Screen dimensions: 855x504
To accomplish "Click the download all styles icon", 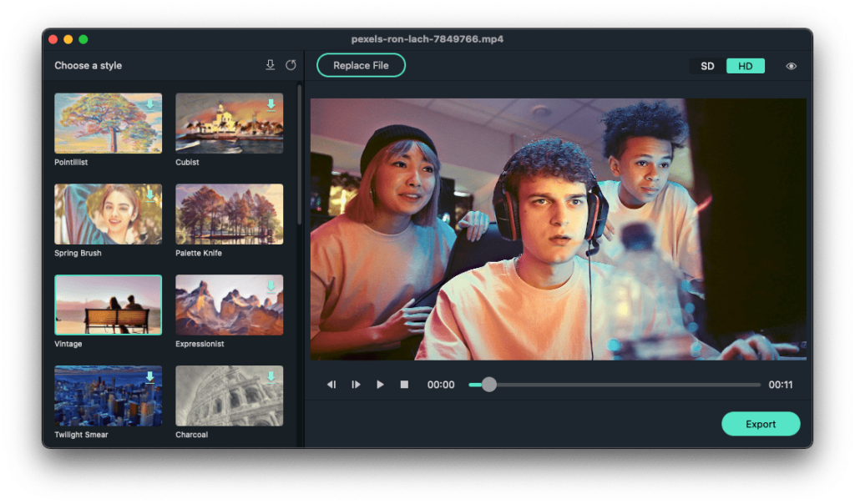I will (x=270, y=65).
